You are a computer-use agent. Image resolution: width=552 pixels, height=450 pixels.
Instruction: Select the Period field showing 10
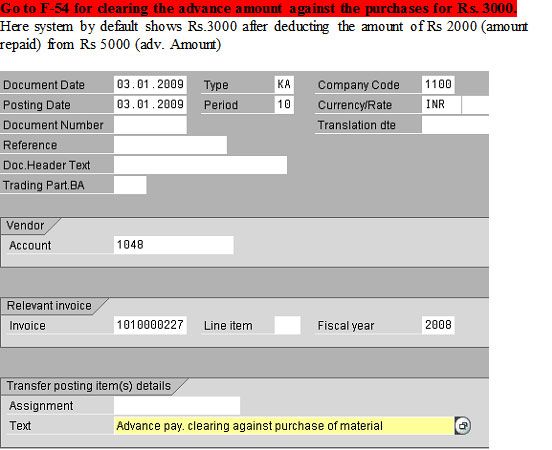pos(284,105)
